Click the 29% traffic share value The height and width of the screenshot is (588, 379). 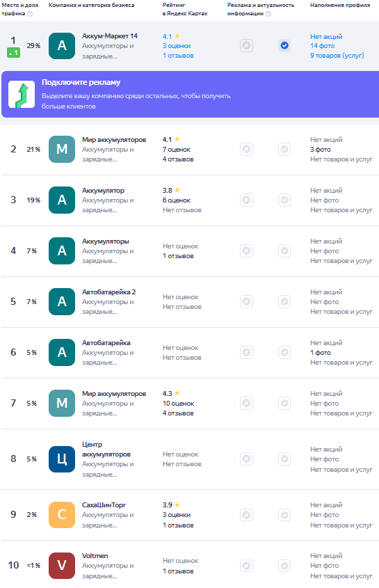click(33, 46)
